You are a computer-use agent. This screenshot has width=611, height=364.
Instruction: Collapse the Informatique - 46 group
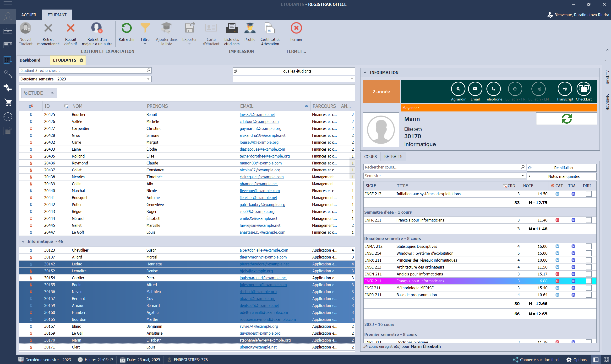23,242
